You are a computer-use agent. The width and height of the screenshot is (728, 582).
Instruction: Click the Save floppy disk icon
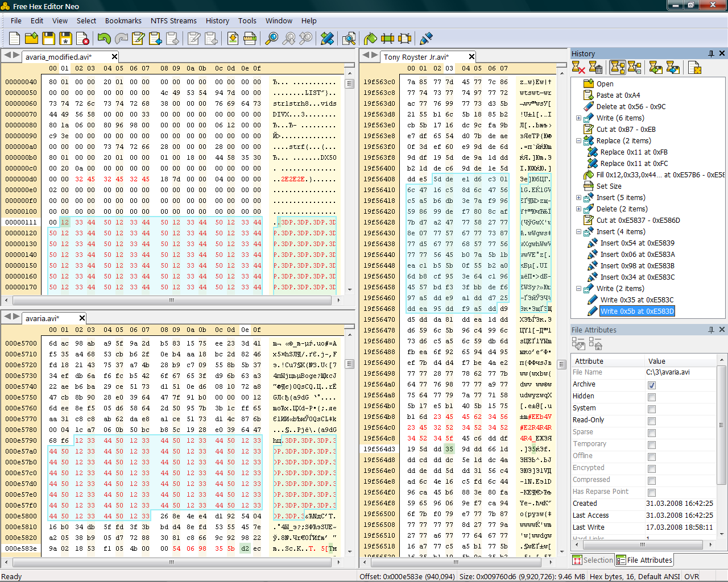click(x=49, y=38)
